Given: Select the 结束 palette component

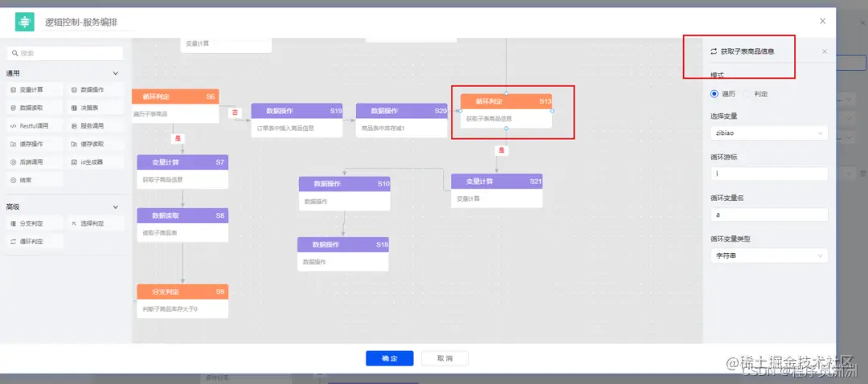Looking at the screenshot, I should [x=35, y=181].
